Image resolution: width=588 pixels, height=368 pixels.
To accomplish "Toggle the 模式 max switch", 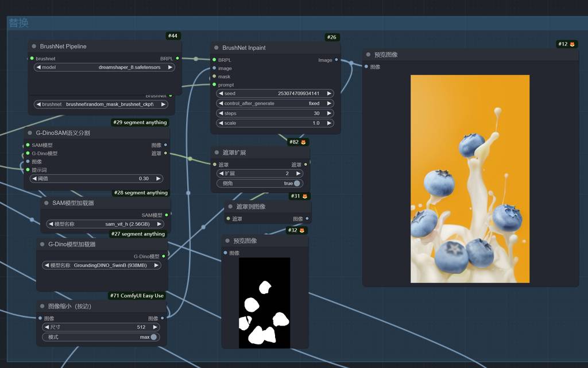I will coord(153,337).
